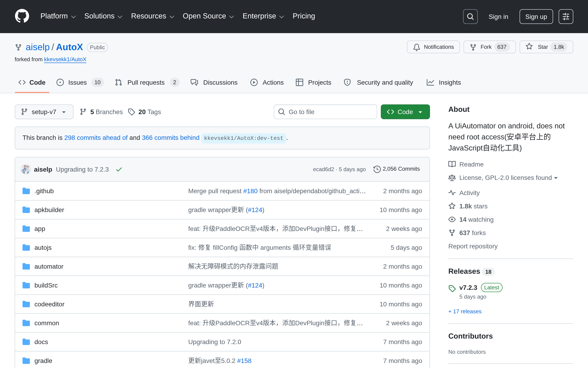
Task: Click the app folder icon
Action: (26, 229)
